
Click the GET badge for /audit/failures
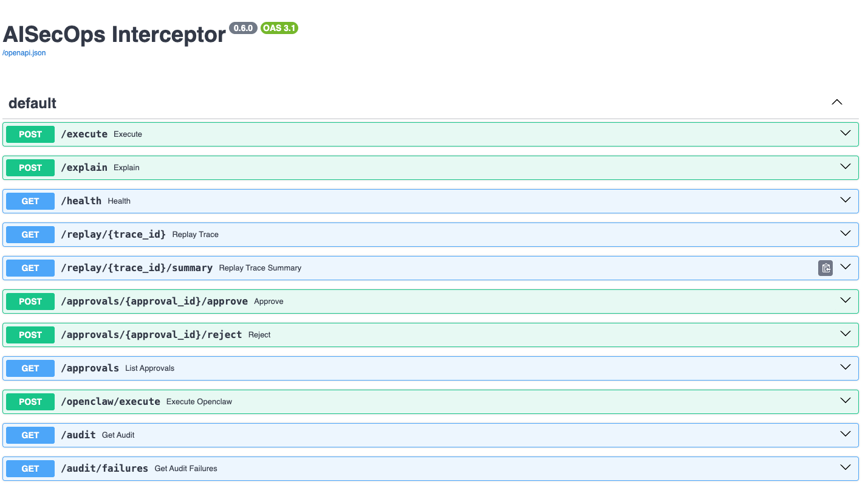tap(30, 469)
